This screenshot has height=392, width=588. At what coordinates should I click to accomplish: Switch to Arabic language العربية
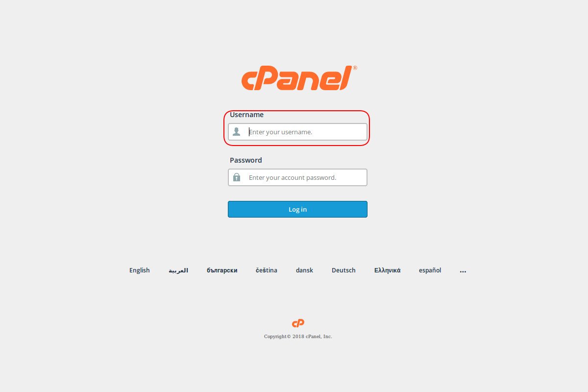point(178,270)
